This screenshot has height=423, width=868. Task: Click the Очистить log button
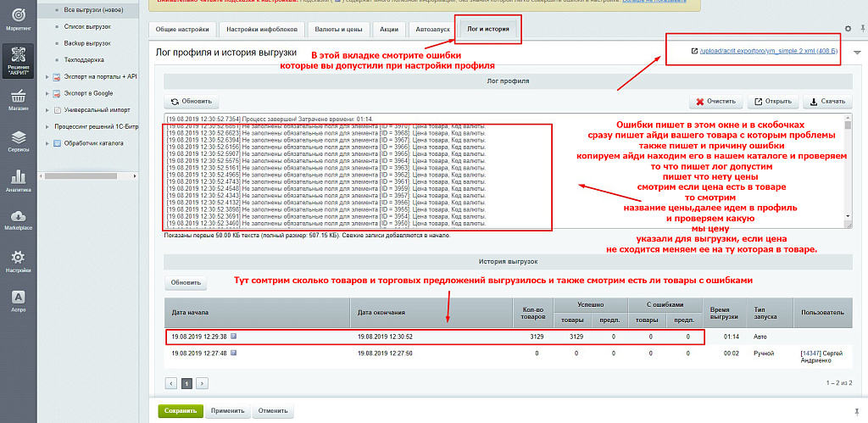(715, 102)
